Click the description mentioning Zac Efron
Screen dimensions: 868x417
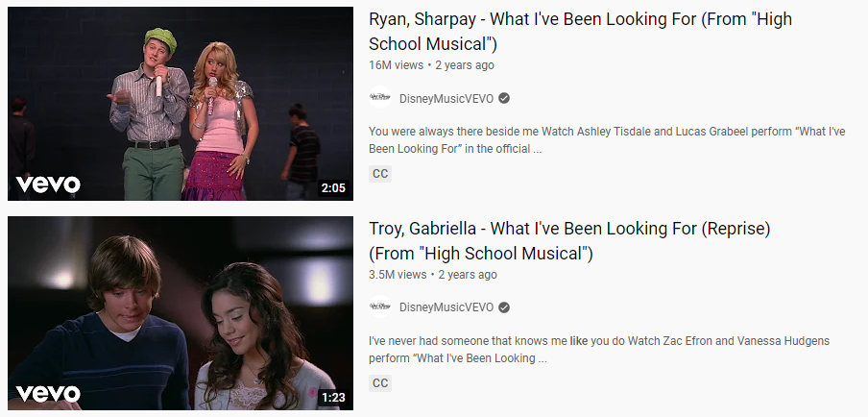(599, 350)
